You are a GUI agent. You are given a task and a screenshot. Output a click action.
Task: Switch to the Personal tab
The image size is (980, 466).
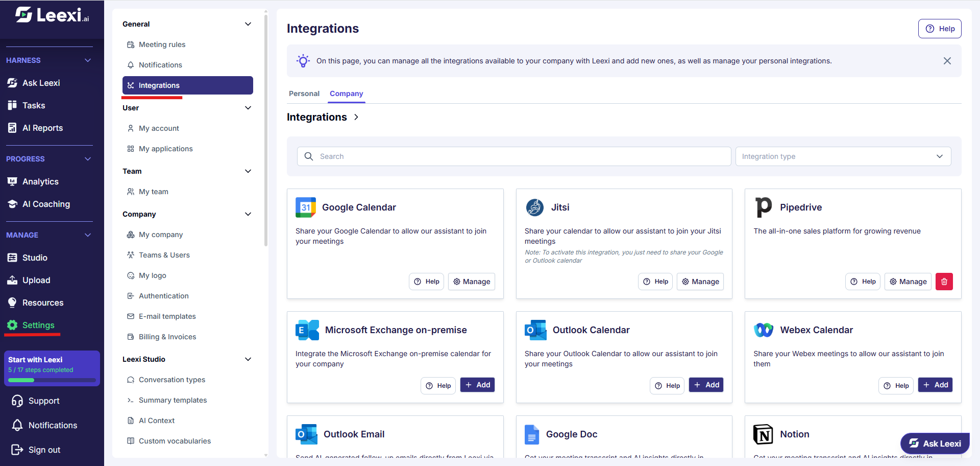pyautogui.click(x=304, y=94)
